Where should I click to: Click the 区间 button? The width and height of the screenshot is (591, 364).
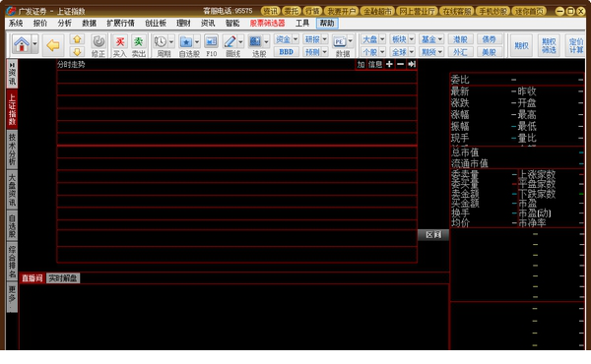tap(433, 235)
